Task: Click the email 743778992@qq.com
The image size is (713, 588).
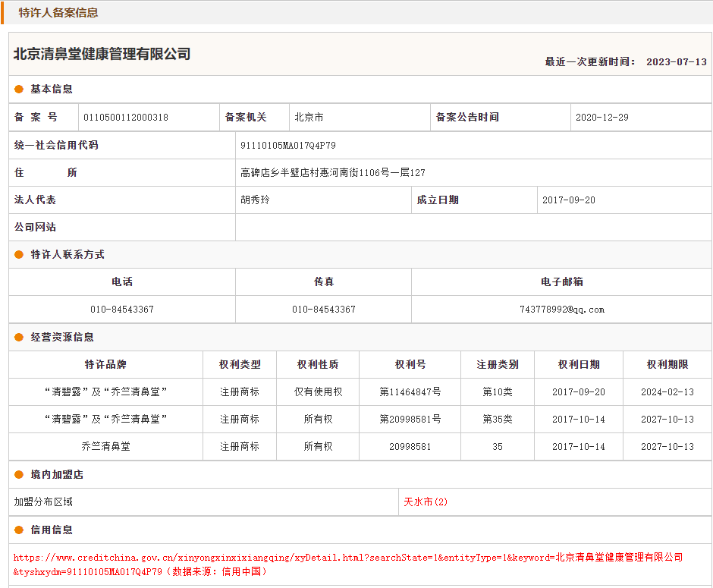Action: pyautogui.click(x=561, y=310)
